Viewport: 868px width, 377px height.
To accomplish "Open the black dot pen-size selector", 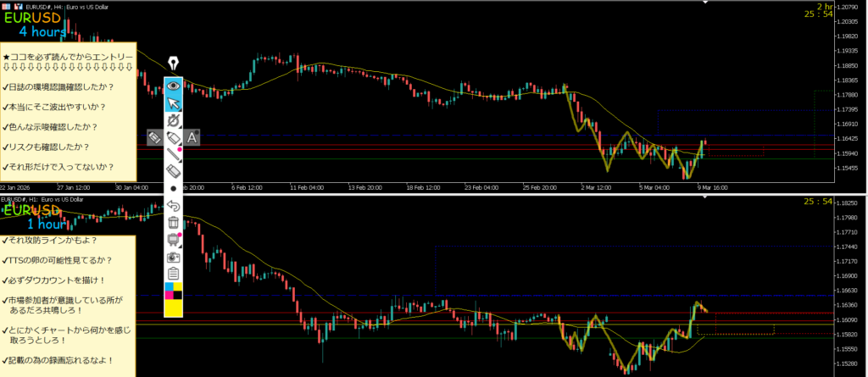I will coord(174,188).
